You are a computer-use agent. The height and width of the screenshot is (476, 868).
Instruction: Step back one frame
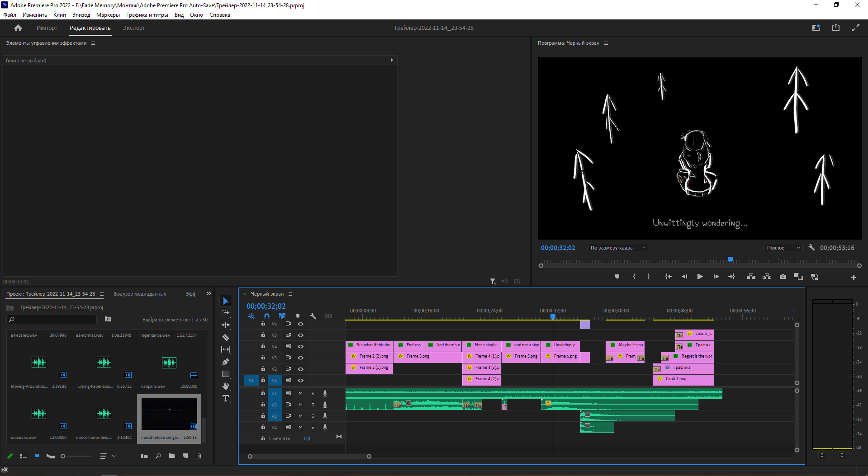[684, 277]
